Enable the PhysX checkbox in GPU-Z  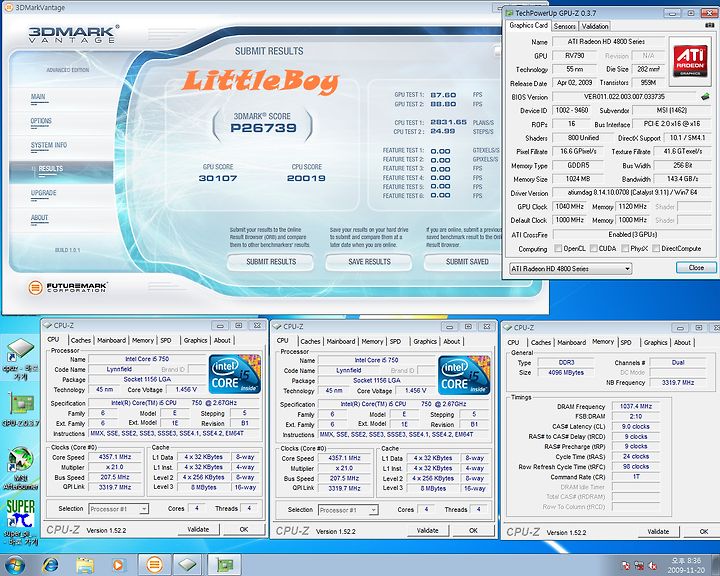(625, 248)
